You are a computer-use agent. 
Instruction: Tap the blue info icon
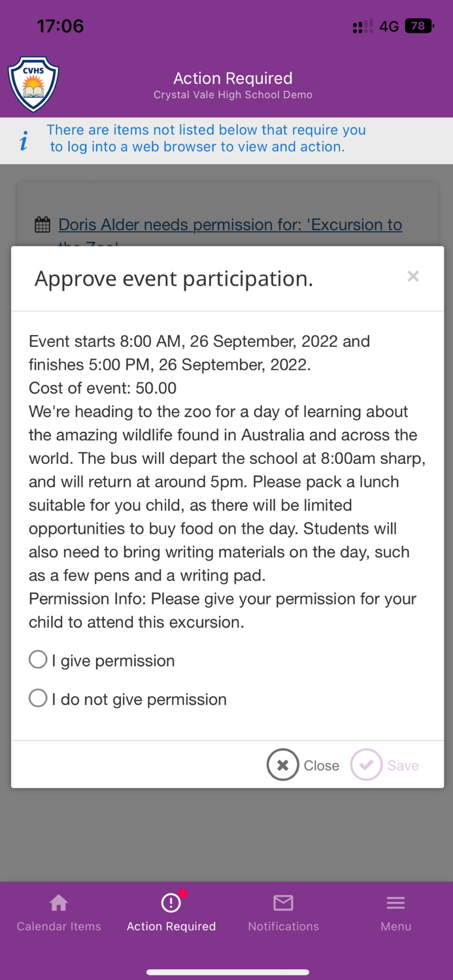[x=24, y=140]
